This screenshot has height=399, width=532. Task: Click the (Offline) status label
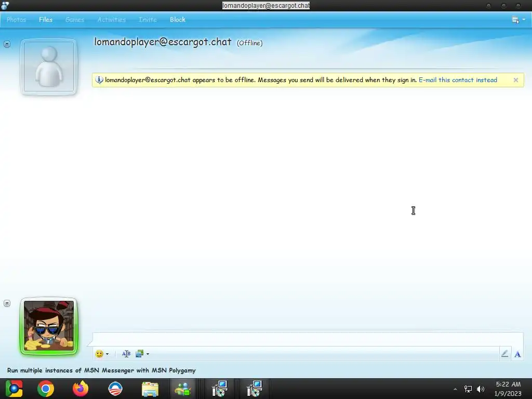tap(250, 43)
